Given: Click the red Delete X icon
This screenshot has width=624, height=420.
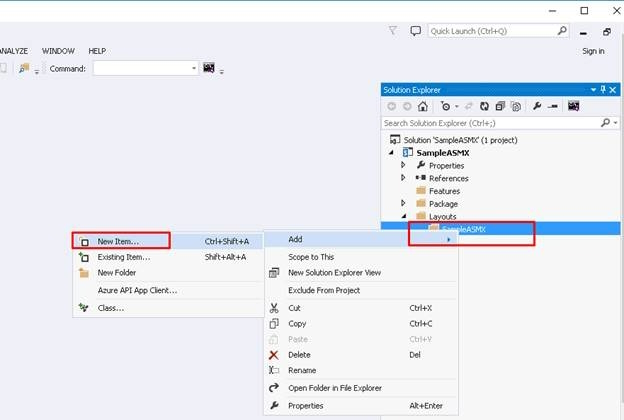Looking at the screenshot, I should (x=274, y=355).
